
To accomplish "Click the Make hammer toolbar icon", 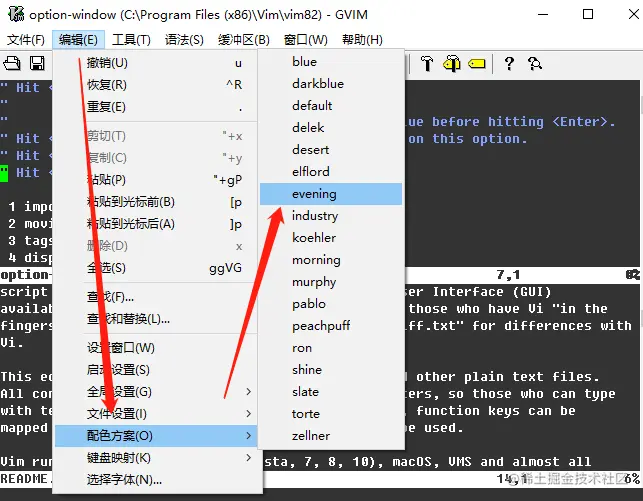I will (427, 64).
